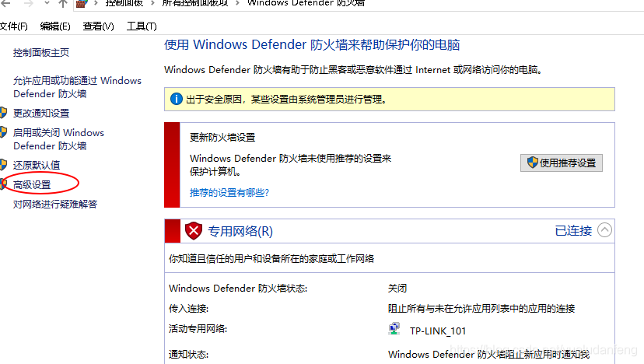Image resolution: width=644 pixels, height=364 pixels.
Task: Select the 专用网络(R) heading
Action: pos(240,231)
